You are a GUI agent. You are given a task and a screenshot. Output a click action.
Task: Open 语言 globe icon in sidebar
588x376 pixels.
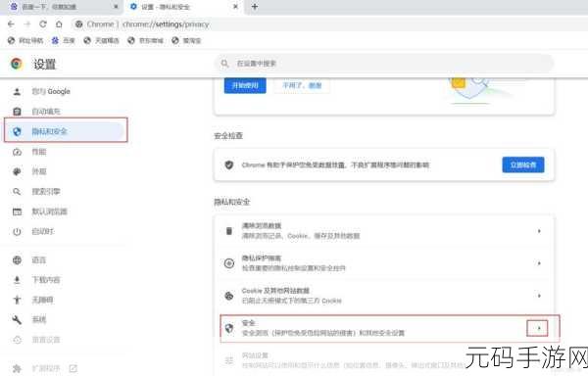[x=17, y=259]
